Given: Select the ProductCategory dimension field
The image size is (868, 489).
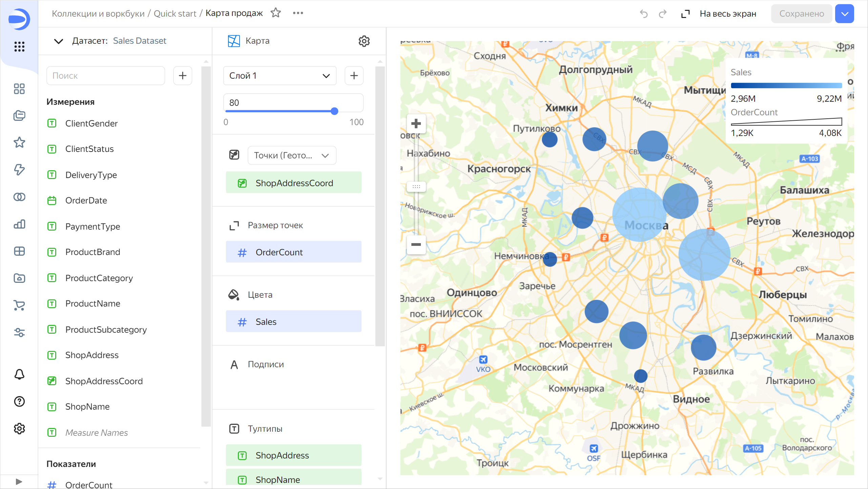Looking at the screenshot, I should tap(99, 278).
